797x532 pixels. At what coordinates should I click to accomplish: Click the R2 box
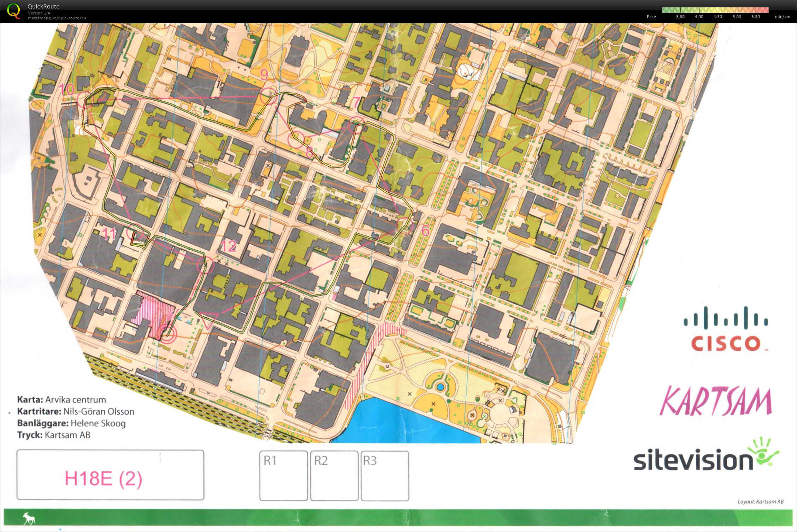[334, 476]
